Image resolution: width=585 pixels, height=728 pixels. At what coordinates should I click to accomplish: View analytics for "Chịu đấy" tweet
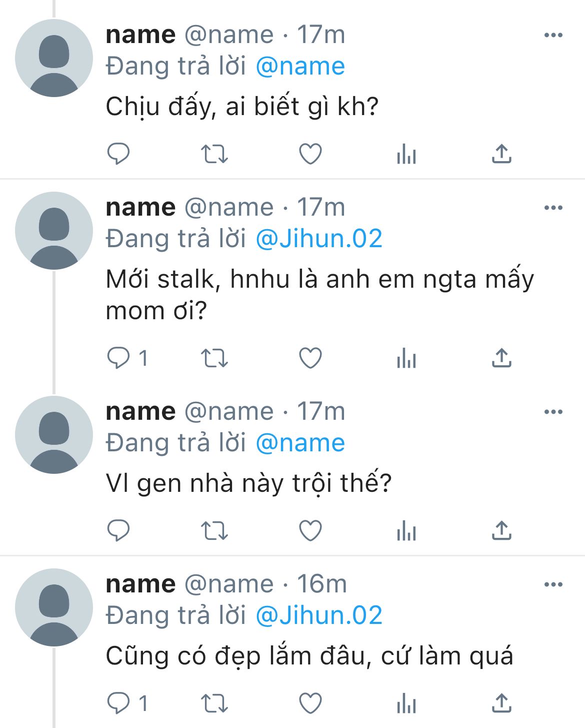[406, 155]
